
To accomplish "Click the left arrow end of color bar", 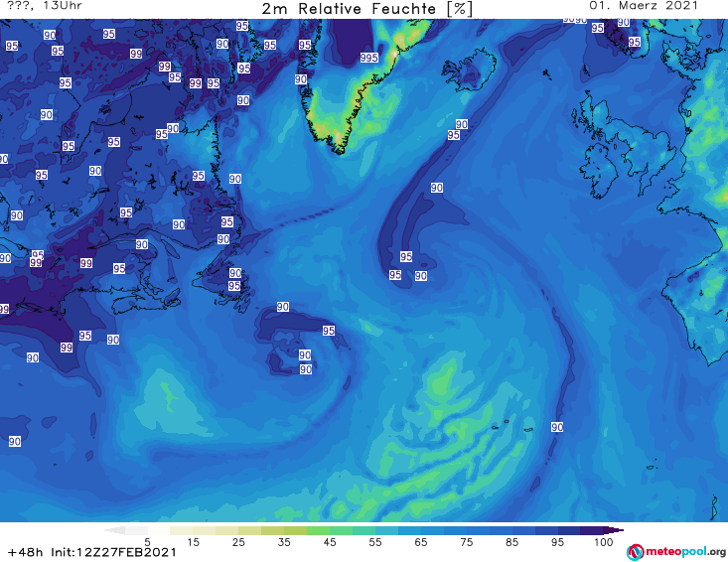I will click(x=114, y=530).
